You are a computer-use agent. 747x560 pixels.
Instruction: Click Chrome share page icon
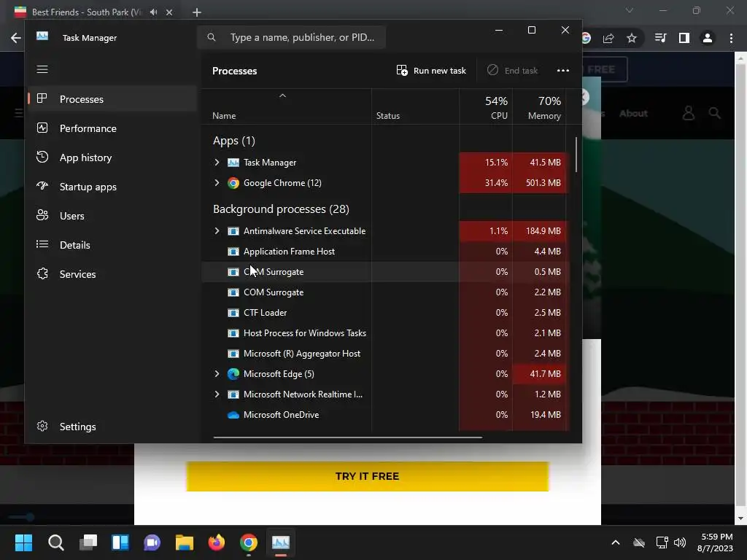608,38
